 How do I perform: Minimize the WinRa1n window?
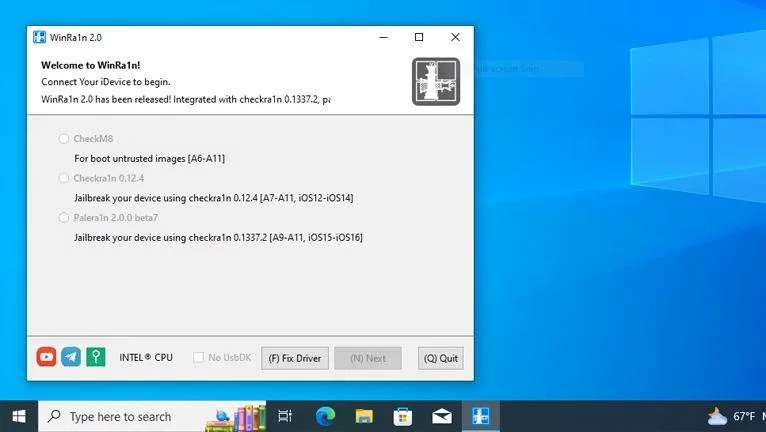click(x=383, y=37)
